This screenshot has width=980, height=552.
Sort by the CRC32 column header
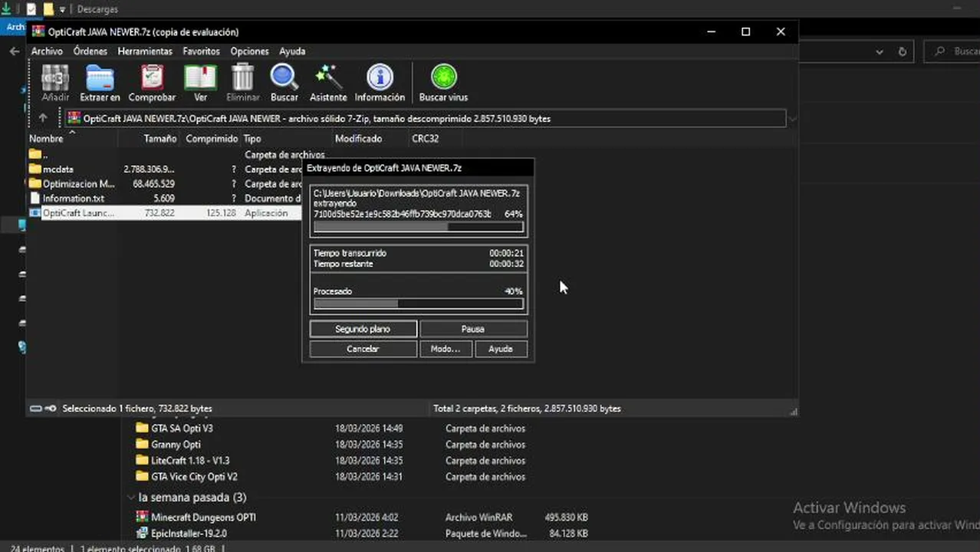[x=426, y=139]
